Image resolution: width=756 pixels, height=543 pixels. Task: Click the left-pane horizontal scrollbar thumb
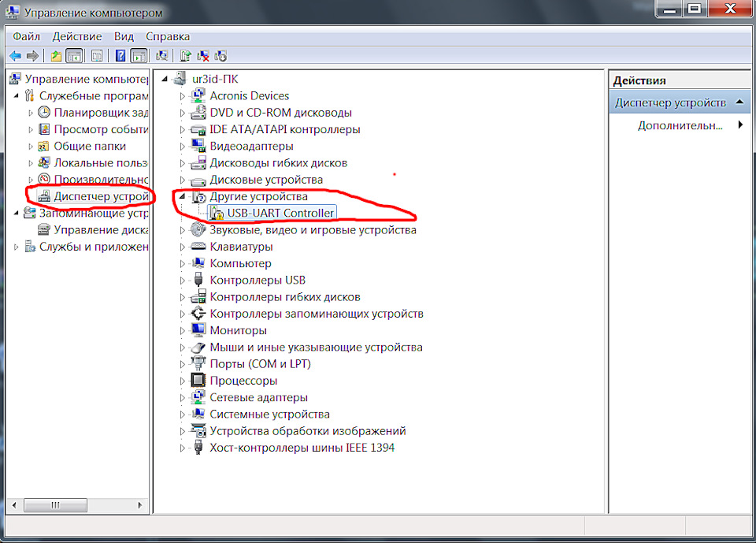coord(55,505)
